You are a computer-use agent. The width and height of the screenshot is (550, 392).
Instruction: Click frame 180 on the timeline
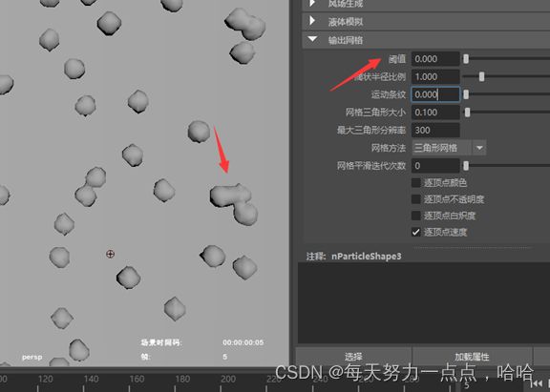coord(182,380)
